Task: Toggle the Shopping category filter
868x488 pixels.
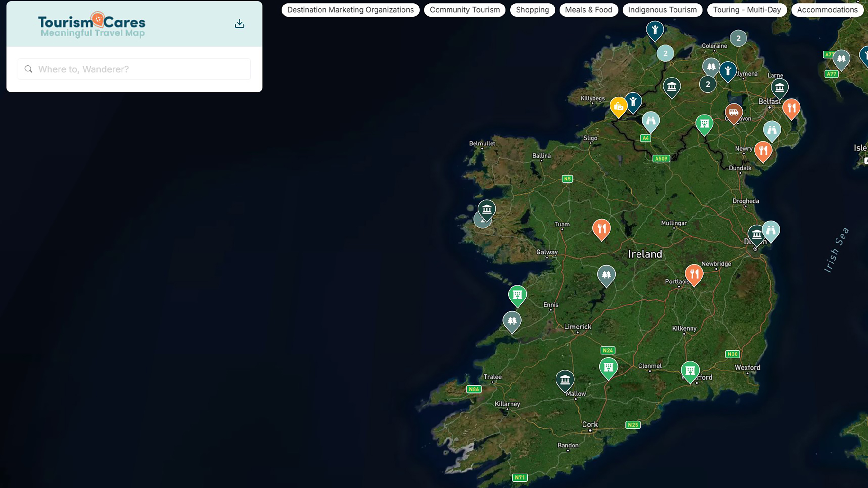Action: (532, 10)
